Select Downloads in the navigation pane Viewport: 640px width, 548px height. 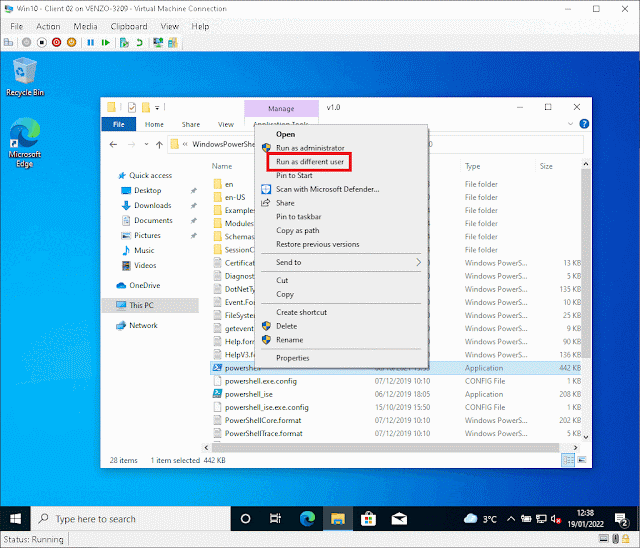click(x=153, y=206)
